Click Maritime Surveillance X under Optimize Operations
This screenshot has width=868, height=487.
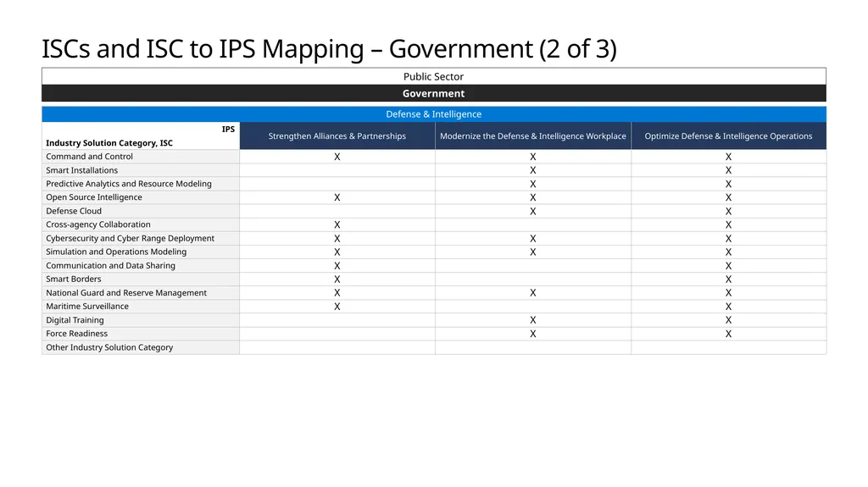click(x=728, y=307)
